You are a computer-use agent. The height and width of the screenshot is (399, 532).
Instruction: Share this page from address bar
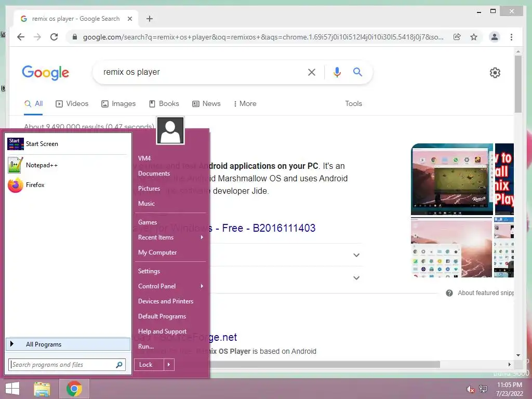pos(457,37)
